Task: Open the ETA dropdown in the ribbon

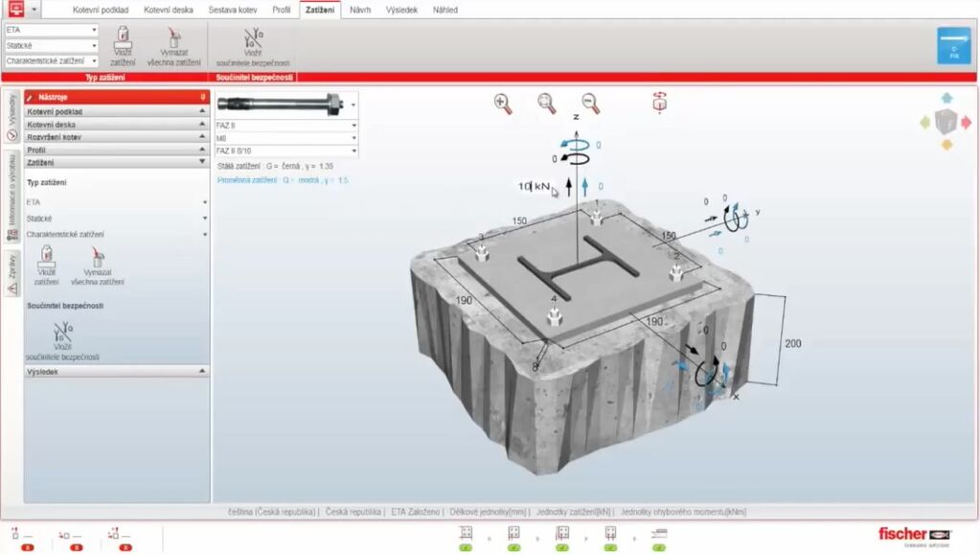Action: pos(51,30)
